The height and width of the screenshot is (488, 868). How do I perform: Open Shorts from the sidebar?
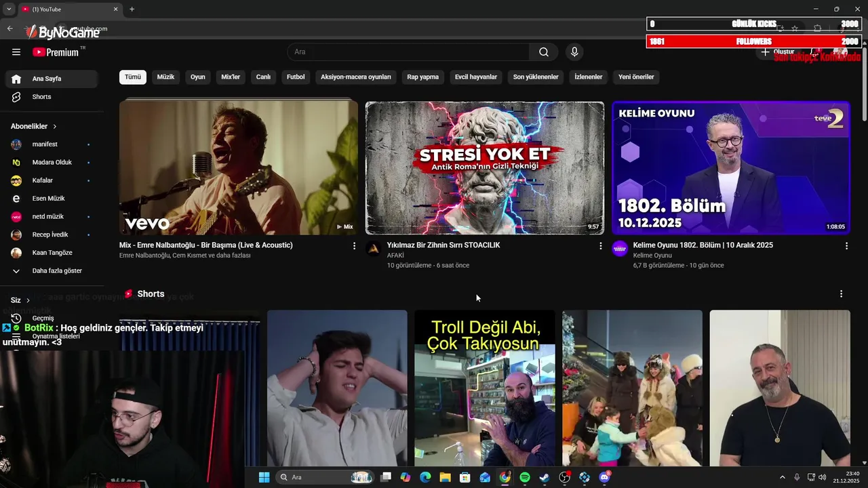coord(52,97)
